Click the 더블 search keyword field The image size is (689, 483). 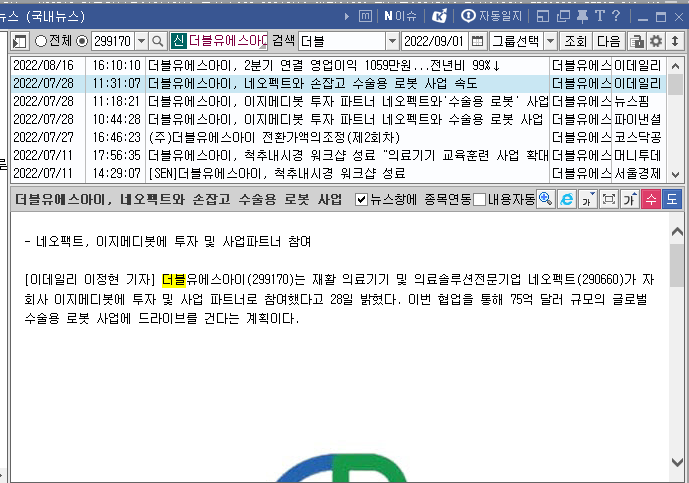tap(342, 41)
